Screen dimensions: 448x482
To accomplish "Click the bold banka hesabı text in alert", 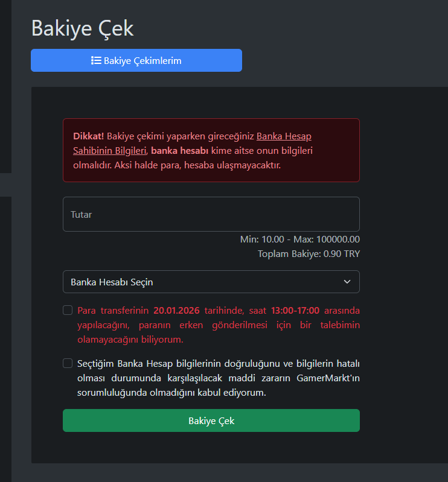I will coord(180,151).
